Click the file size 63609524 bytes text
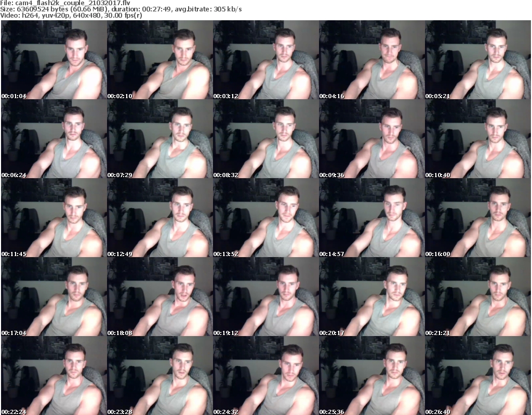 [43, 9]
